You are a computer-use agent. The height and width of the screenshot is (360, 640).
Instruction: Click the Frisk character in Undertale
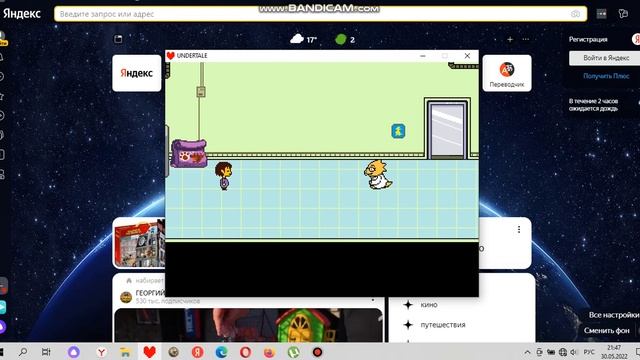[x=224, y=176]
